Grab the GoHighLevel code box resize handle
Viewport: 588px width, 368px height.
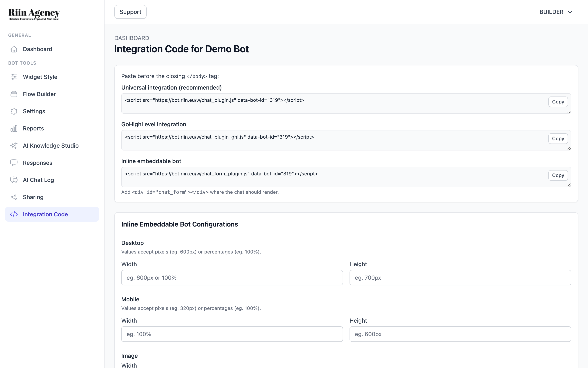pos(569,148)
